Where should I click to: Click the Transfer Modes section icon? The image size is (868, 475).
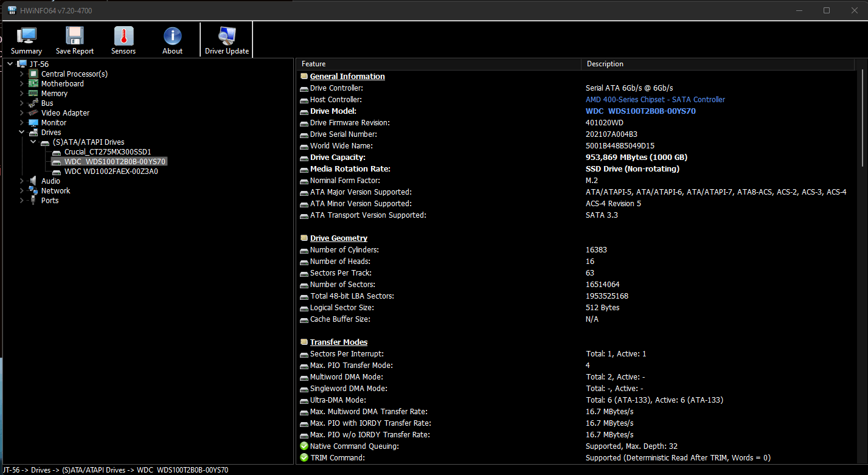pyautogui.click(x=304, y=342)
